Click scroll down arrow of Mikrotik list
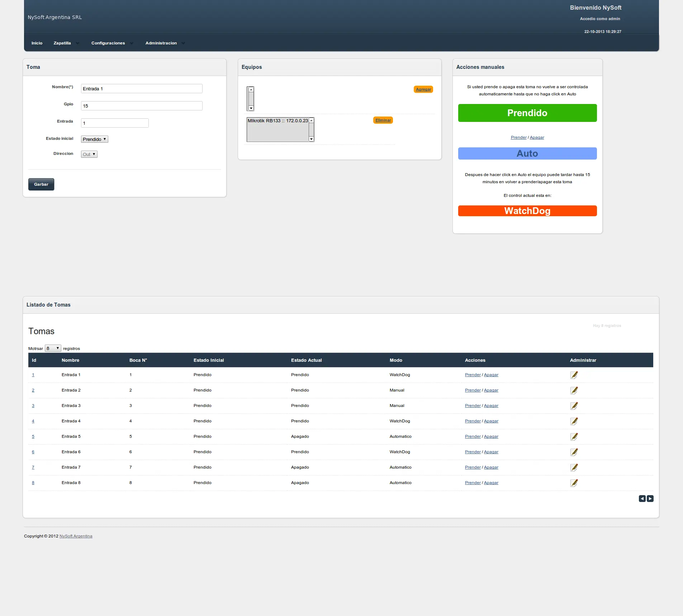This screenshot has width=683, height=616. 311,139
